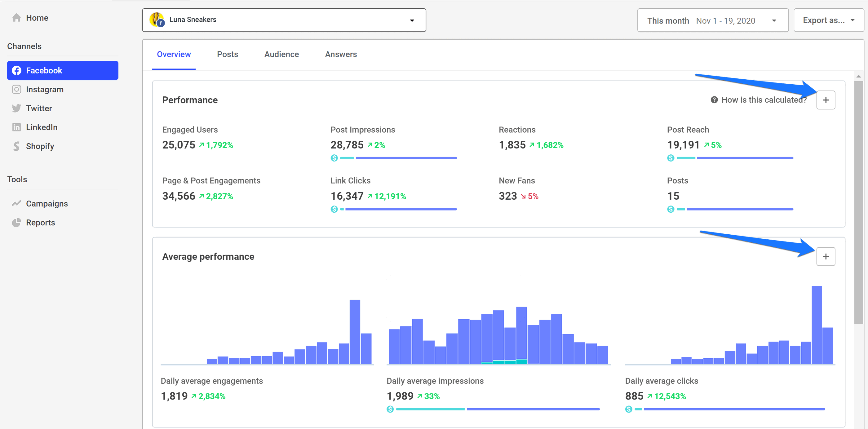Expand the Export as... options
This screenshot has width=868, height=429.
828,20
